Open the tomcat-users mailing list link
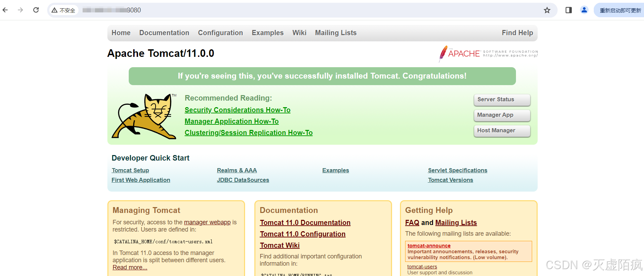The height and width of the screenshot is (276, 644). click(x=422, y=267)
